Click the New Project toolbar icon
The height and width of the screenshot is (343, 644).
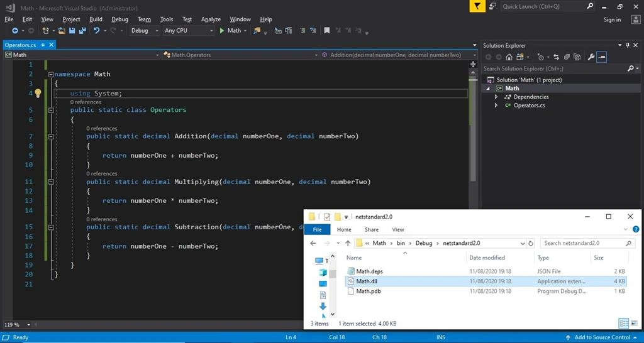45,31
